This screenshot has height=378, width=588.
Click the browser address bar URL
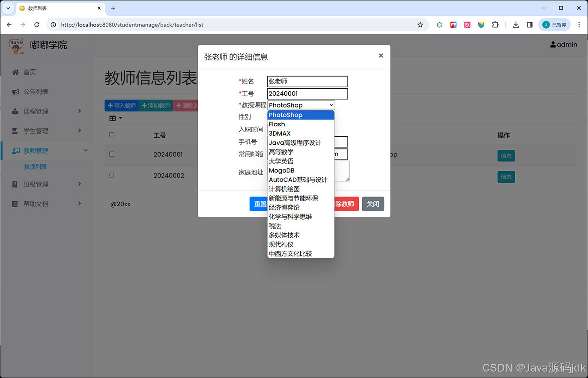tap(132, 25)
